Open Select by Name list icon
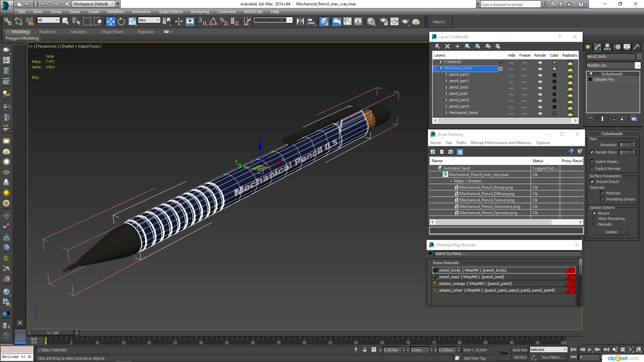Screen dimensions: 644x362 (76, 21)
